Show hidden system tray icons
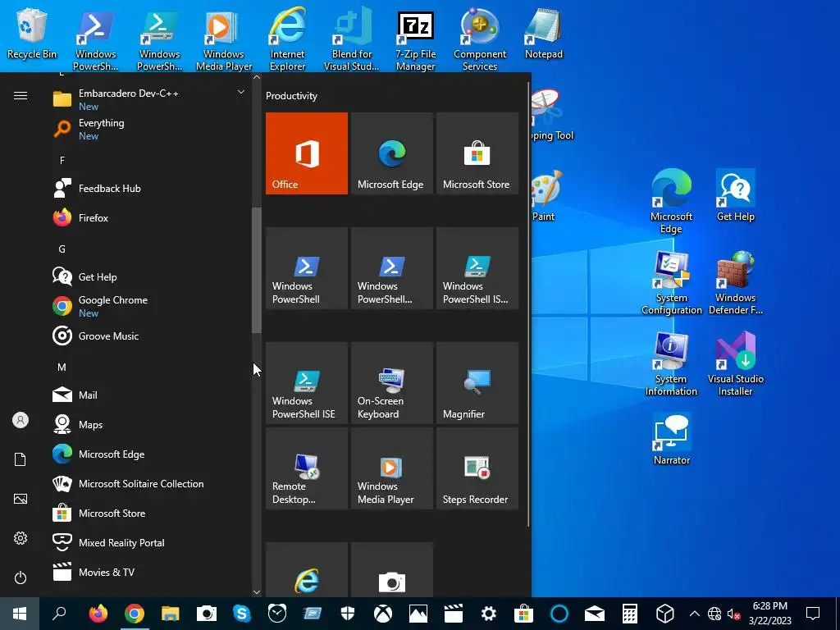 coord(694,614)
